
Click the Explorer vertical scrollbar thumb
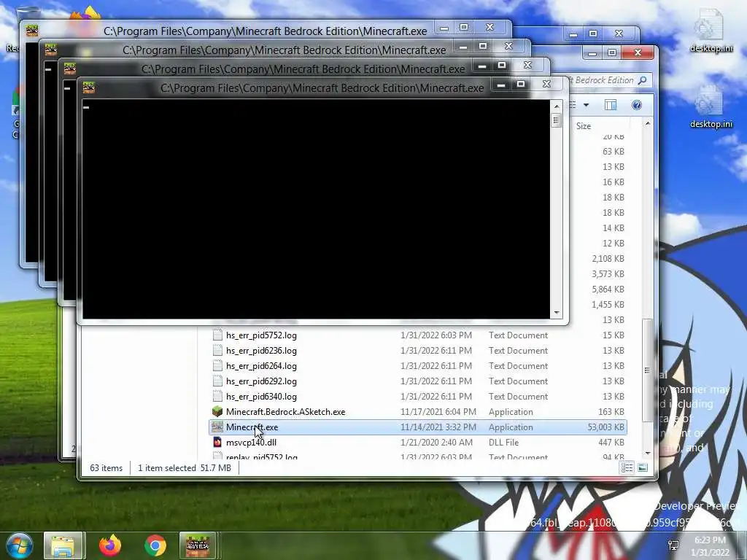pos(648,370)
